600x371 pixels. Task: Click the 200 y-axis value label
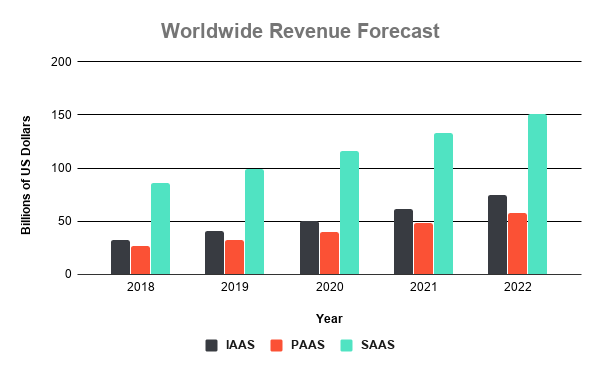point(61,62)
